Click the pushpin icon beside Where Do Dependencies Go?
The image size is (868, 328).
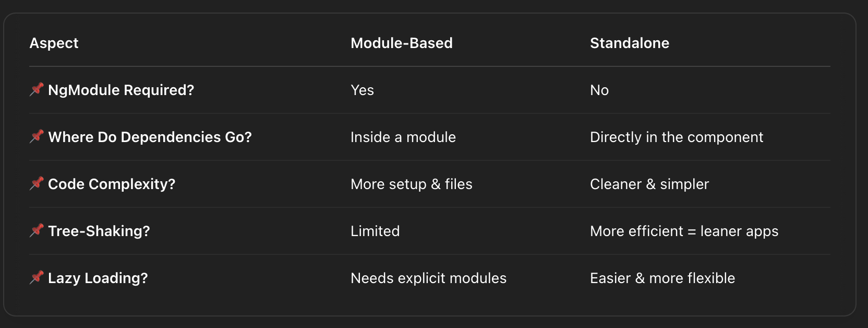pos(37,136)
